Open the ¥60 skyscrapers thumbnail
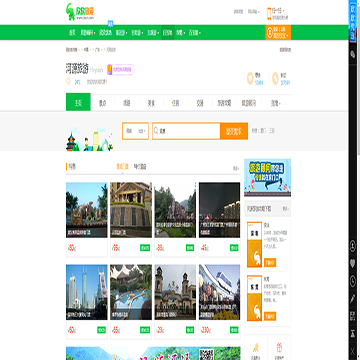The image size is (360, 360). coord(87,292)
